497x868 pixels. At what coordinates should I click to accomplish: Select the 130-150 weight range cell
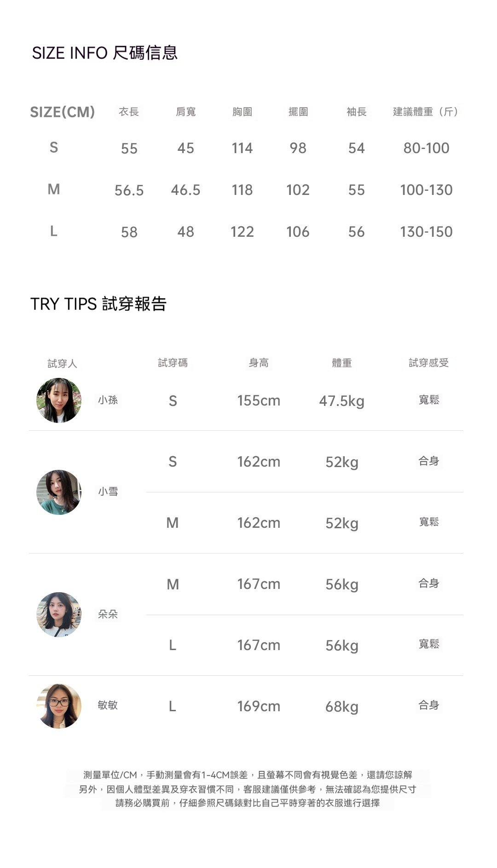tap(426, 232)
